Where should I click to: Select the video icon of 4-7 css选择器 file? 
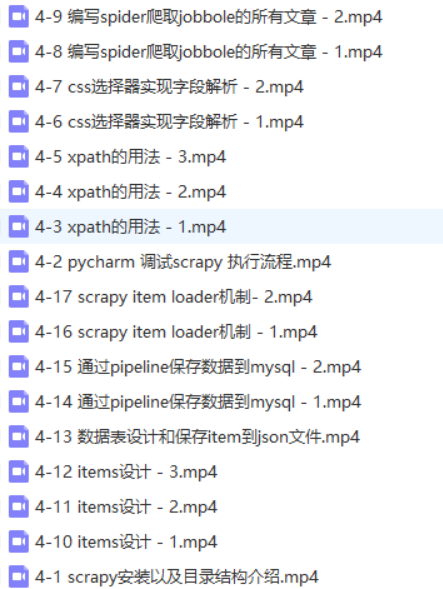coord(19,87)
